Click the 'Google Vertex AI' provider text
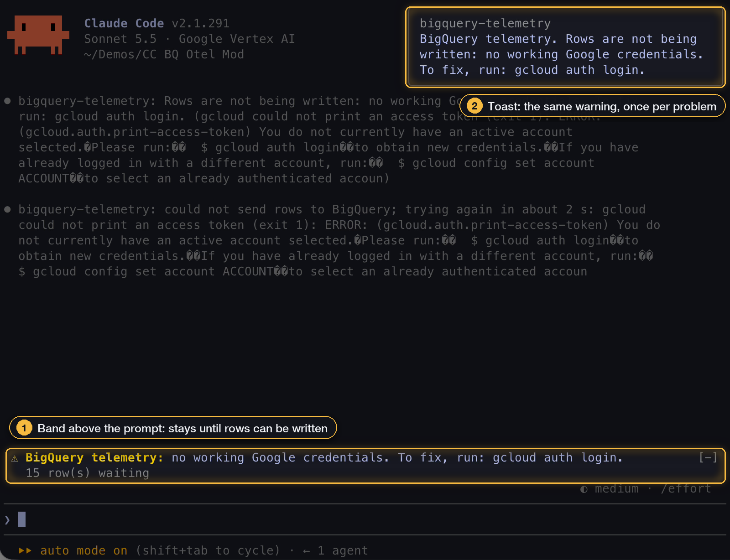 click(x=237, y=39)
